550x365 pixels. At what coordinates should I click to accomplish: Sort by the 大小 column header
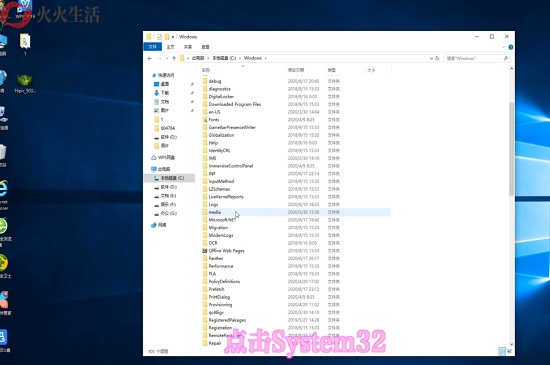(371, 70)
